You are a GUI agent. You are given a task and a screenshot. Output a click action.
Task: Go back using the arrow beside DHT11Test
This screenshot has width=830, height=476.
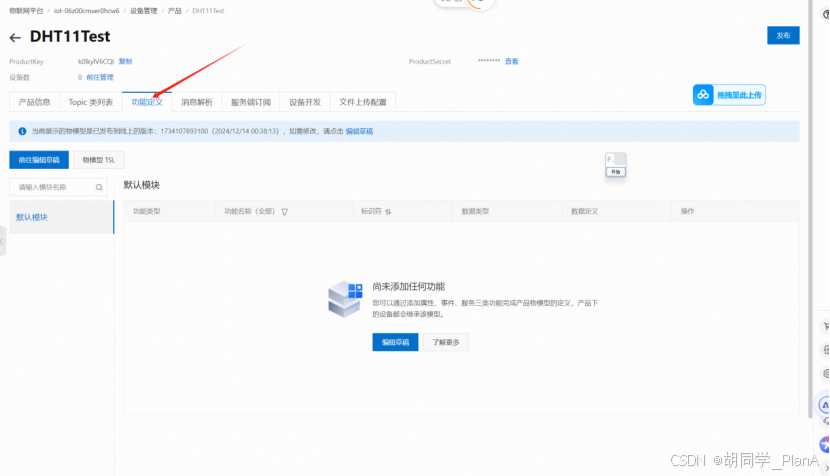[x=15, y=38]
